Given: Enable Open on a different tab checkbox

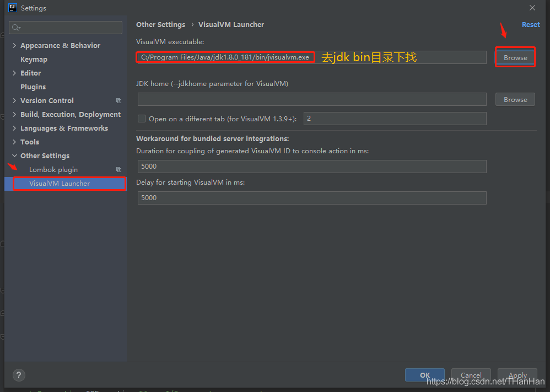Looking at the screenshot, I should tap(142, 119).
